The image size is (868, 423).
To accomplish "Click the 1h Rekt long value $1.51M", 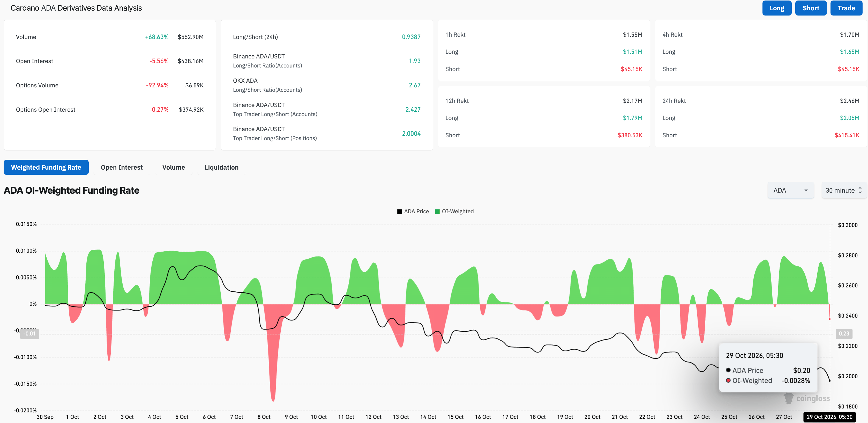I will pyautogui.click(x=632, y=52).
